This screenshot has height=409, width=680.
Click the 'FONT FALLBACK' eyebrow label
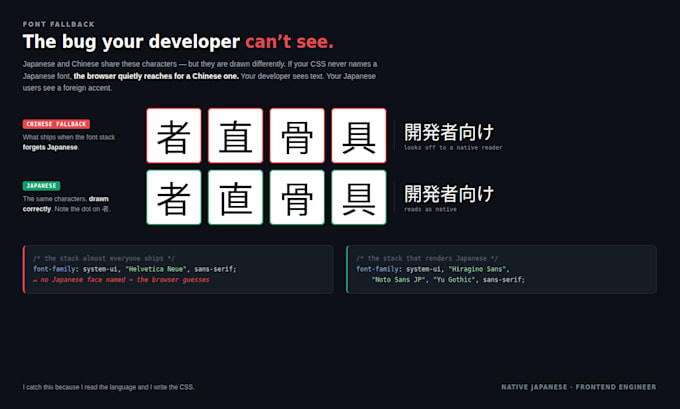[x=59, y=24]
